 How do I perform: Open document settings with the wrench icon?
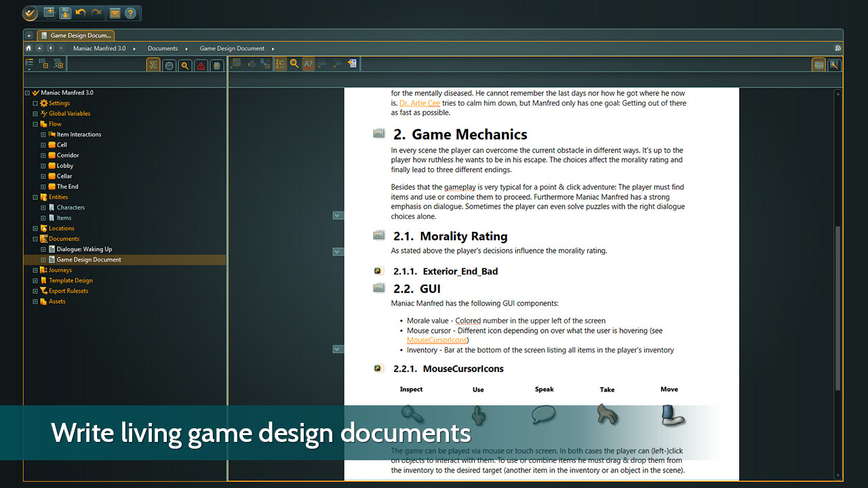tap(835, 64)
